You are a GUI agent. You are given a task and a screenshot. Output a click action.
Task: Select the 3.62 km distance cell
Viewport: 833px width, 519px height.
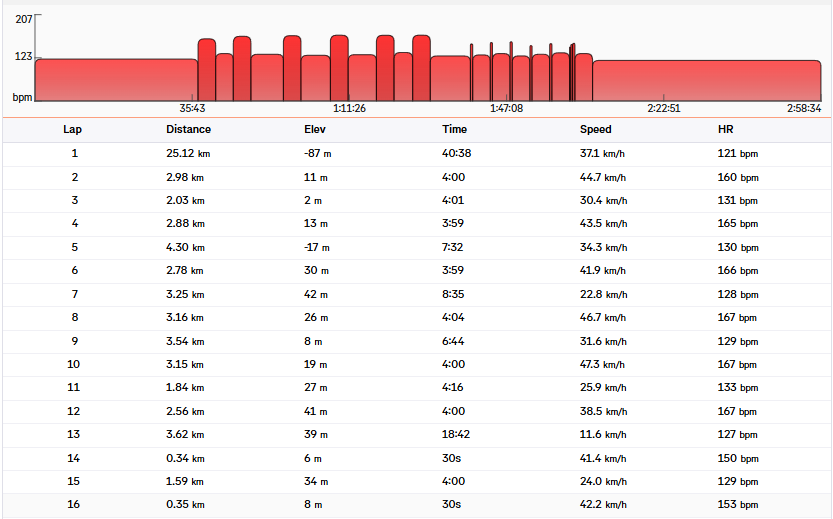click(x=185, y=435)
